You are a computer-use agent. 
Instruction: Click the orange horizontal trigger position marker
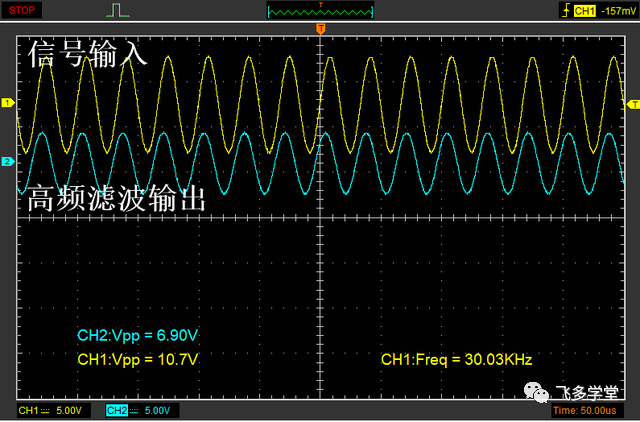(321, 29)
